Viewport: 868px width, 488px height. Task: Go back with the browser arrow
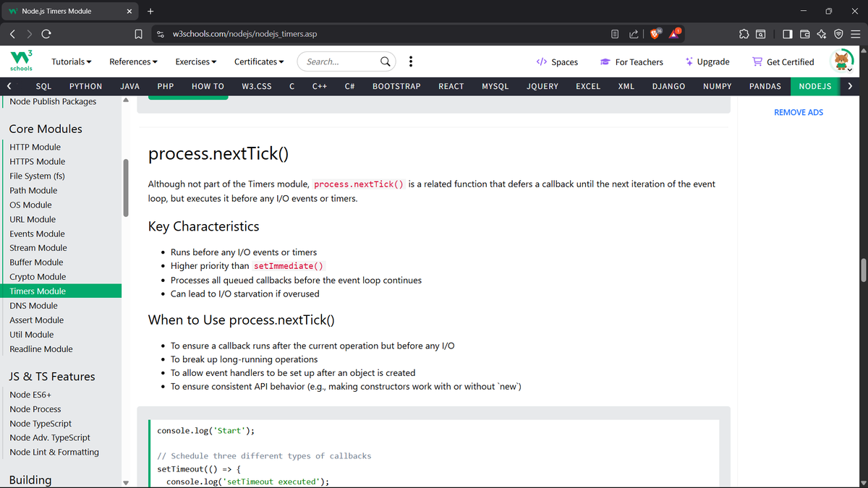pos(13,34)
